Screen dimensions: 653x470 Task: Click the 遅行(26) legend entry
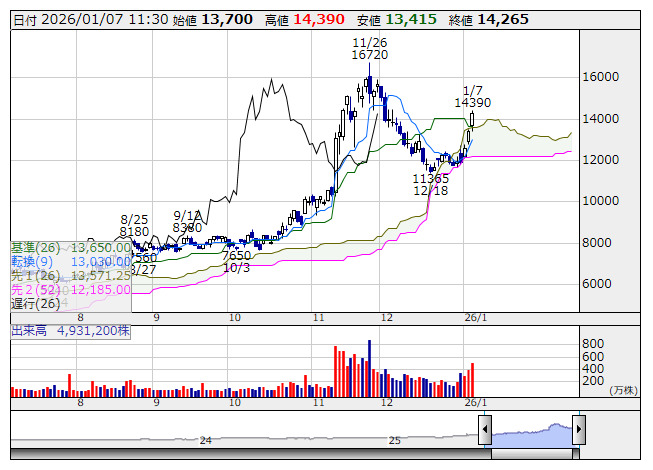pos(36,303)
